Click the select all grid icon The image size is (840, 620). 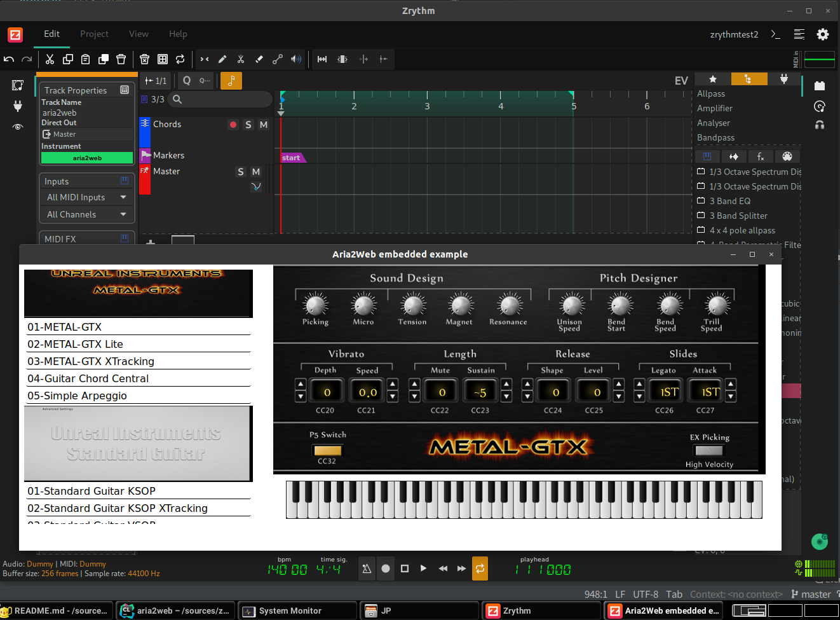coord(163,59)
